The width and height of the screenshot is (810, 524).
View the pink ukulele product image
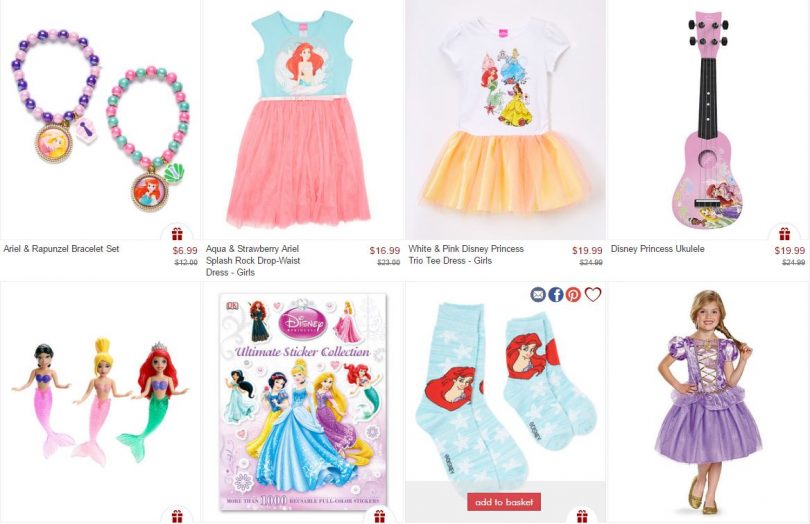coord(709,120)
